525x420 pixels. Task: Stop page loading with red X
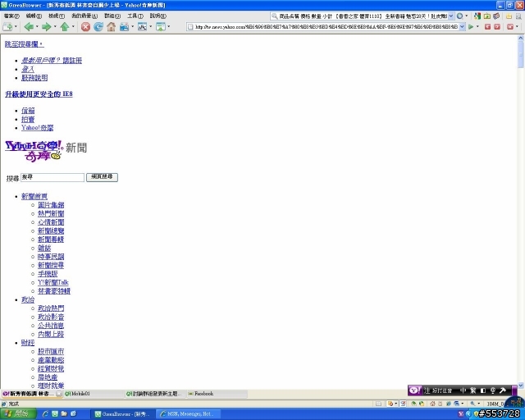85,27
